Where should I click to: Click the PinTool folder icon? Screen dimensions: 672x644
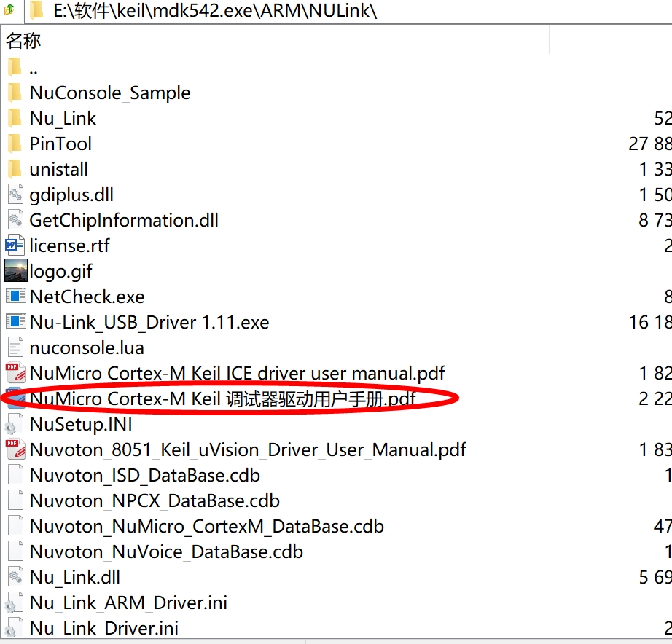(15, 144)
